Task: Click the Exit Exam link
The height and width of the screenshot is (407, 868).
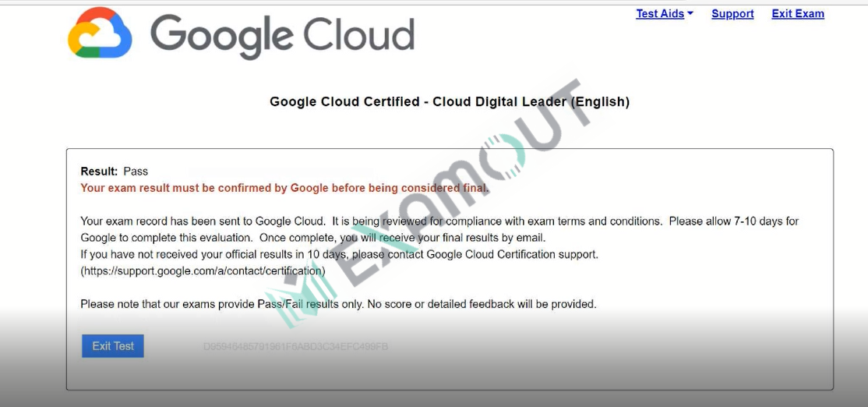Action: 798,14
